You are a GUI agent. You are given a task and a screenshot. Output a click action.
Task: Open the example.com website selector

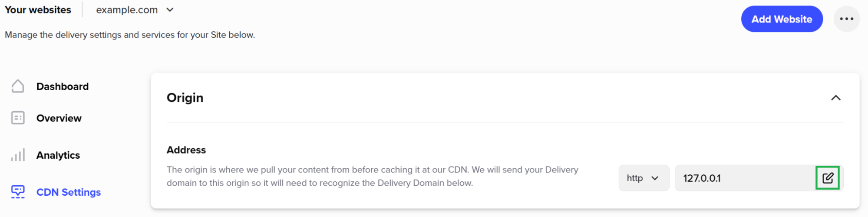tap(135, 10)
